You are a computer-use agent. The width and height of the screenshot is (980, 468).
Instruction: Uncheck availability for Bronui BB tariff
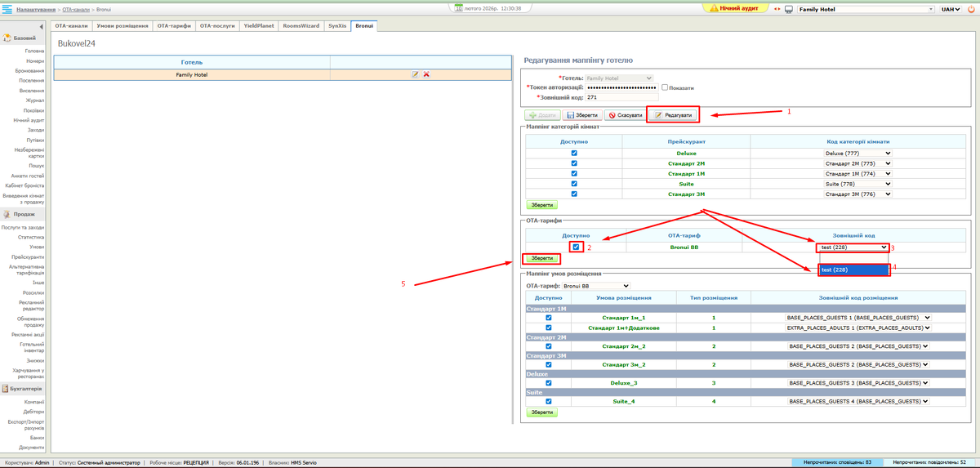coord(577,247)
